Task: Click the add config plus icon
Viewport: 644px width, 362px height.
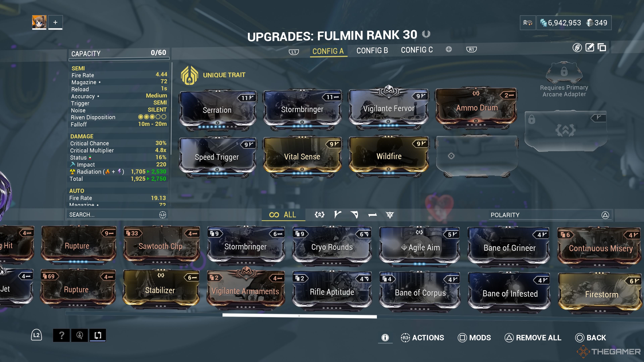Action: tap(448, 49)
